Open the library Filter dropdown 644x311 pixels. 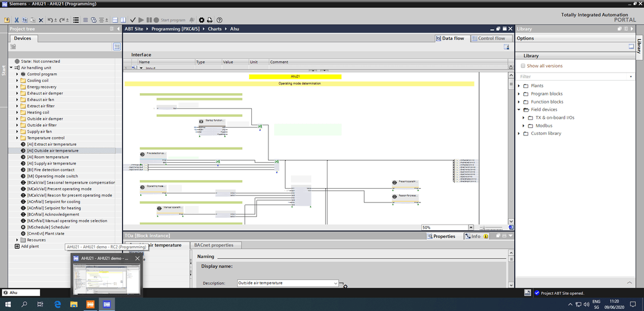pyautogui.click(x=630, y=77)
